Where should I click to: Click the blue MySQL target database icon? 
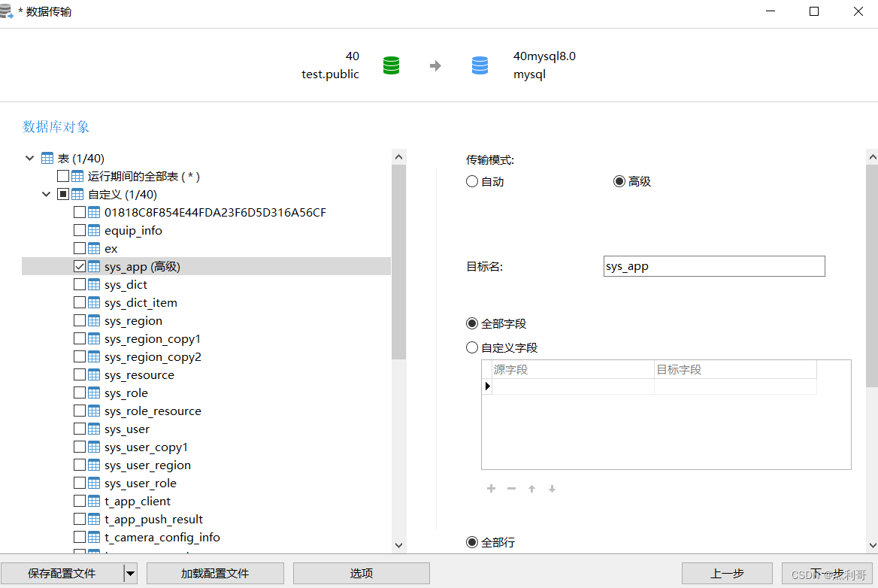[480, 65]
